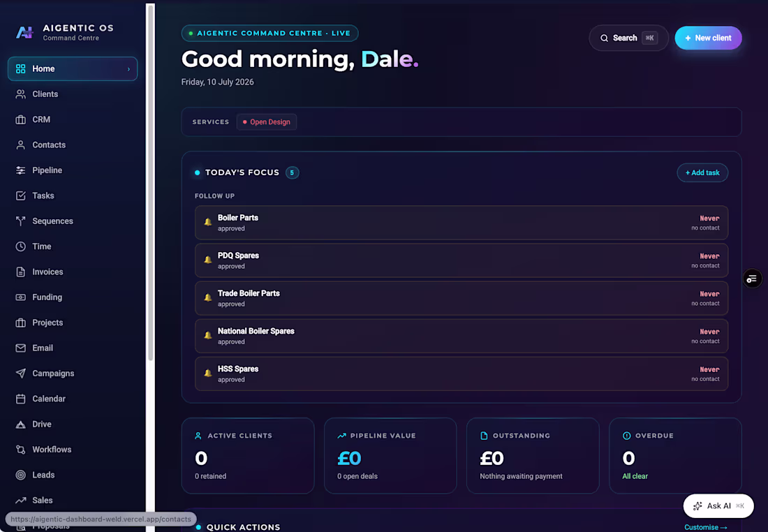Open the Ask AI button
This screenshot has width=768, height=532.
tap(718, 506)
